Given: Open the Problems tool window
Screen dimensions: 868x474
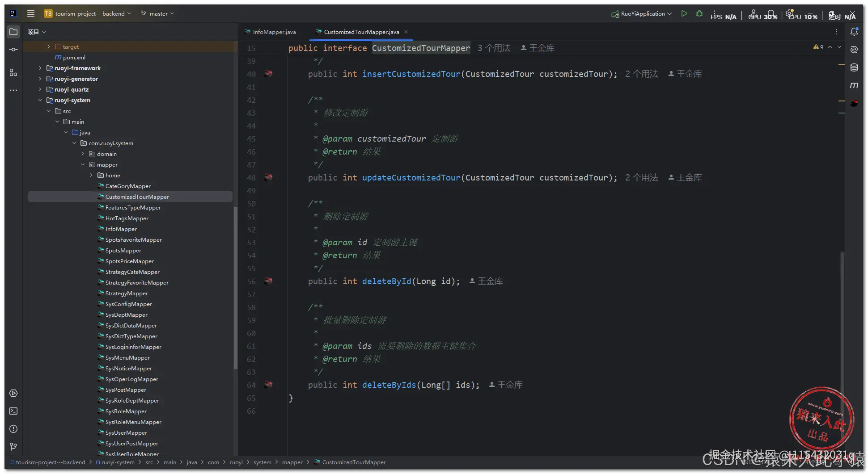Looking at the screenshot, I should (x=13, y=429).
